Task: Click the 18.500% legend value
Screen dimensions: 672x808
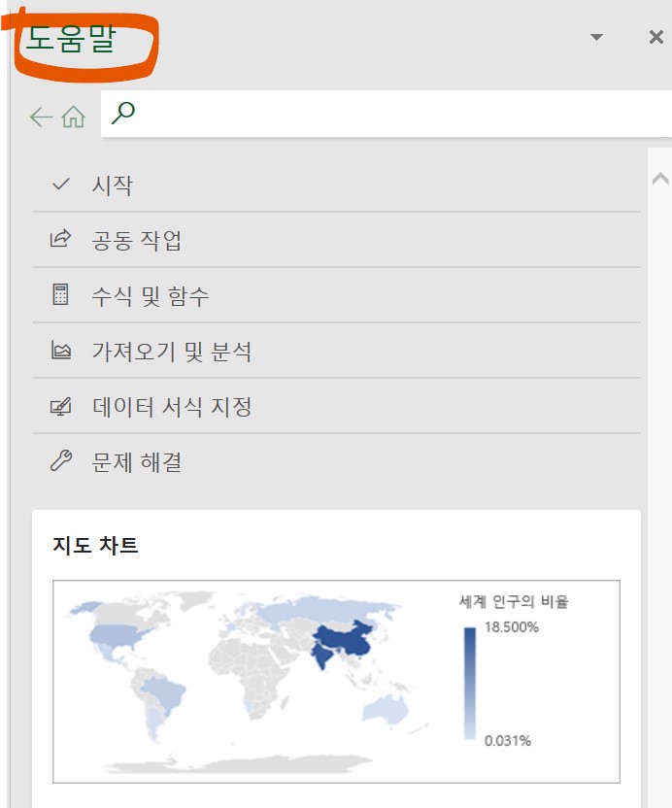Action: (x=511, y=627)
